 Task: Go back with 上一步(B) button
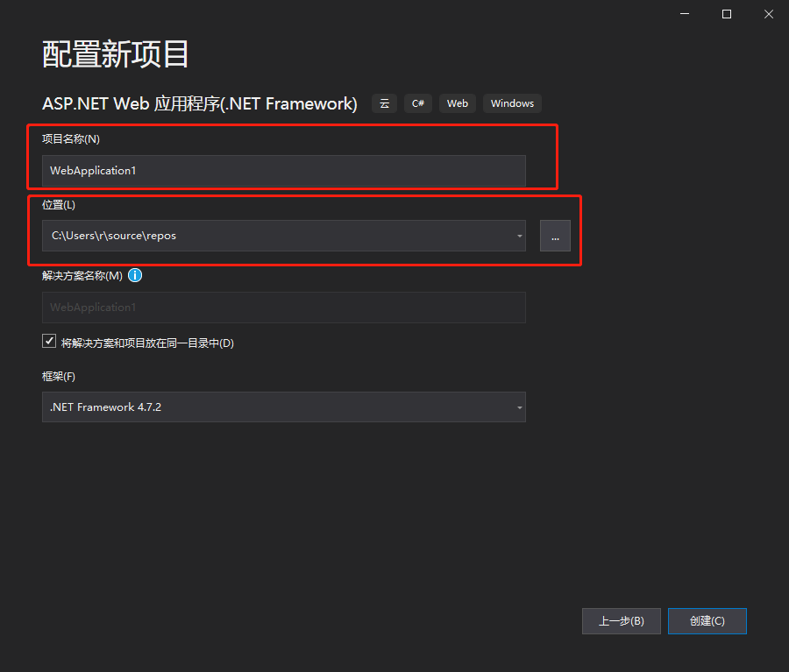[621, 621]
